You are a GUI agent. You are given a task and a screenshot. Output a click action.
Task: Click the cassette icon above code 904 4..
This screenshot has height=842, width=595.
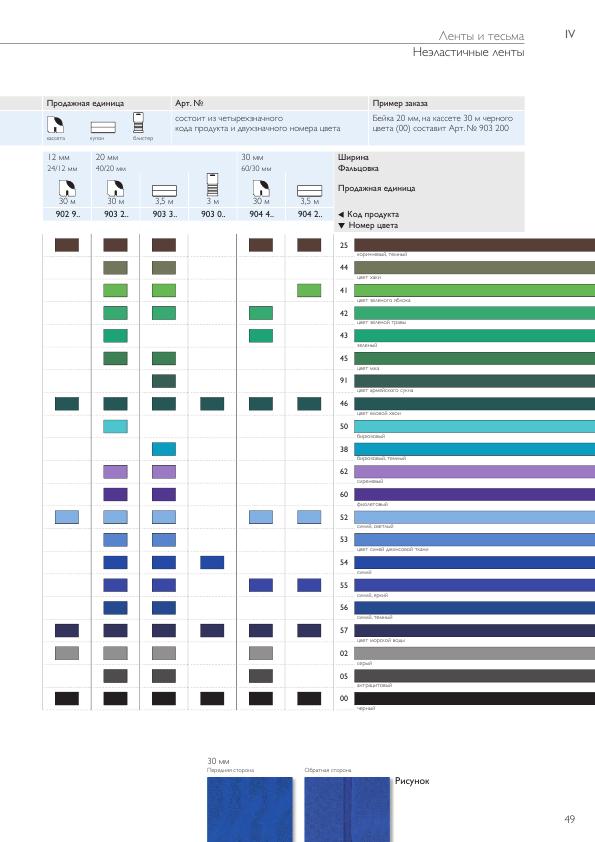coord(261,188)
